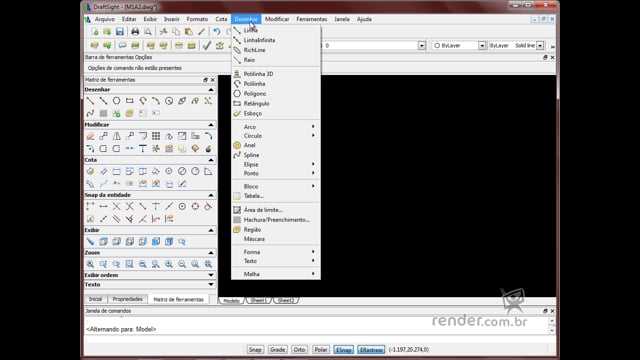640x360 pixels.
Task: Select the Rectangle tool in Desenhar panel
Action: tap(129, 101)
